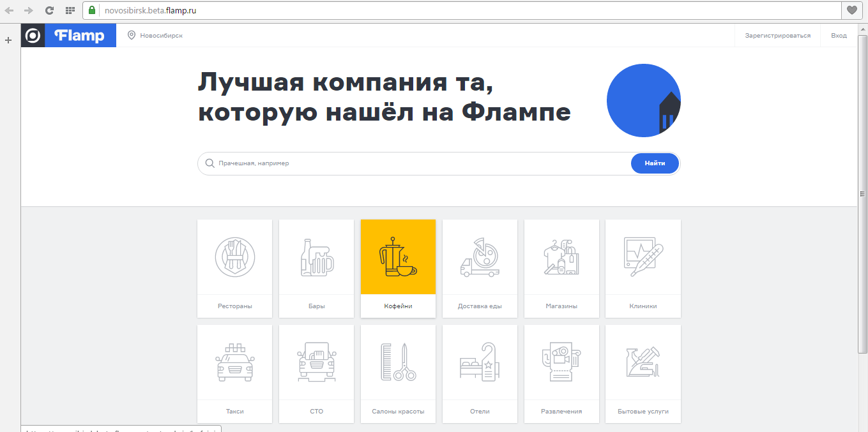This screenshot has width=868, height=432.
Task: Reload the page with refresh icon
Action: click(49, 10)
